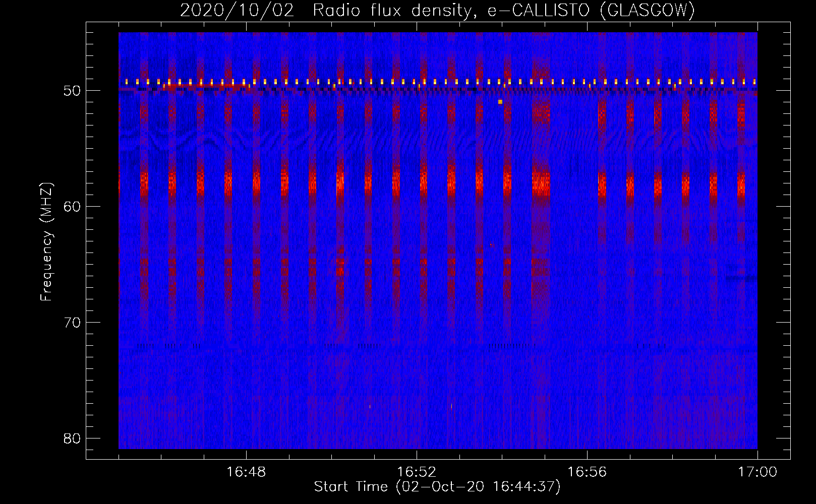Click the 17:00 time tick label
The width and height of the screenshot is (816, 504).
(x=757, y=472)
